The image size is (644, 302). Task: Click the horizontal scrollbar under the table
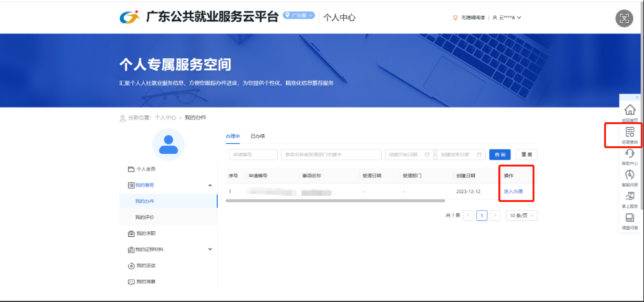(x=335, y=201)
